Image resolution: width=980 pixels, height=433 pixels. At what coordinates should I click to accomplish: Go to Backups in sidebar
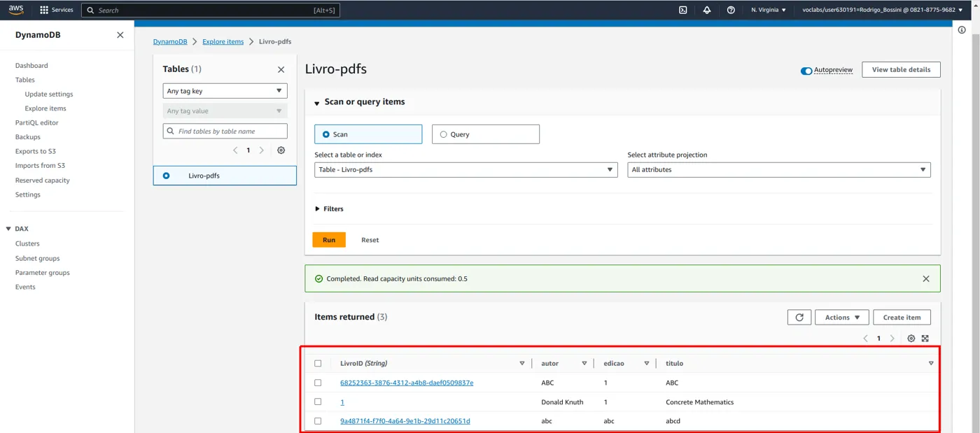pyautogui.click(x=28, y=137)
